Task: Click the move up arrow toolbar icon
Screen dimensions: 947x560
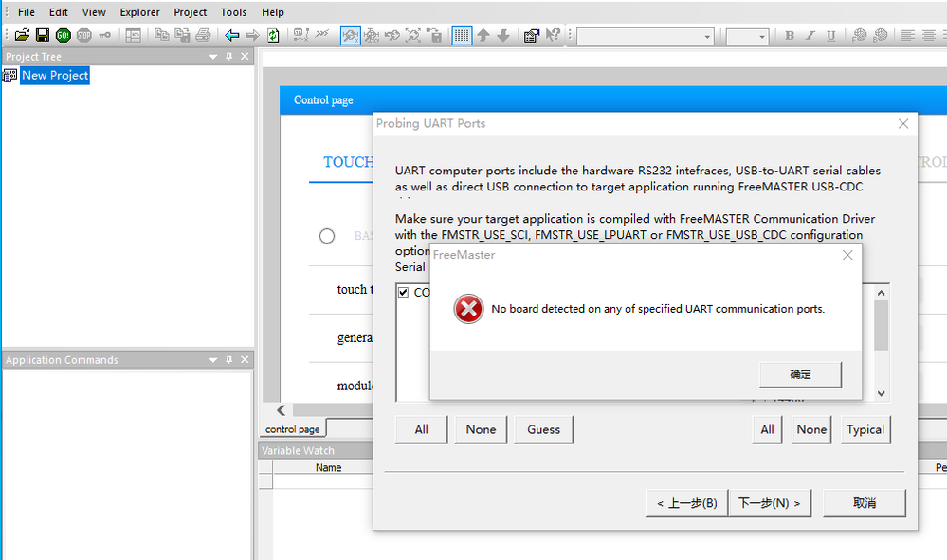Action: (483, 36)
